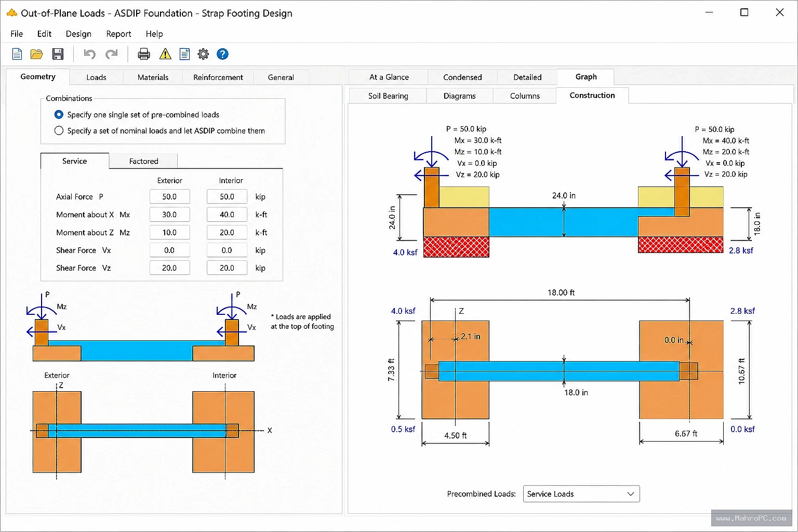The height and width of the screenshot is (532, 798).
Task: Click Exterior Moment about X field
Action: coord(169,214)
